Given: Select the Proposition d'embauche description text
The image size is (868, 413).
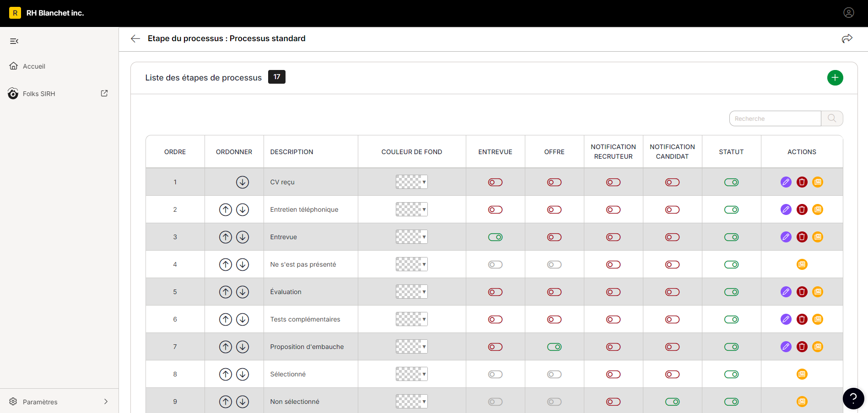Looking at the screenshot, I should pyautogui.click(x=307, y=347).
